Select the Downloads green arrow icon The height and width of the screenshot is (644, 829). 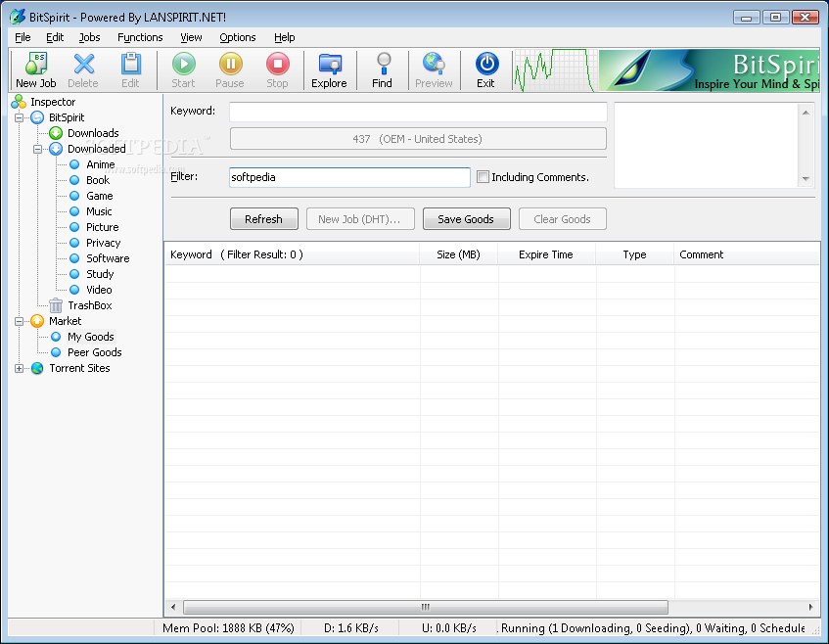[56, 133]
